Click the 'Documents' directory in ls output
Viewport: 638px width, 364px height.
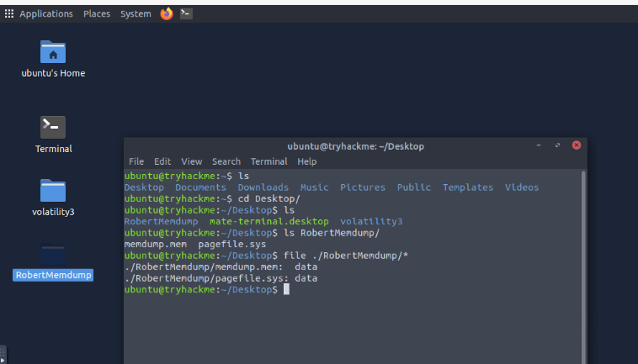pos(200,187)
